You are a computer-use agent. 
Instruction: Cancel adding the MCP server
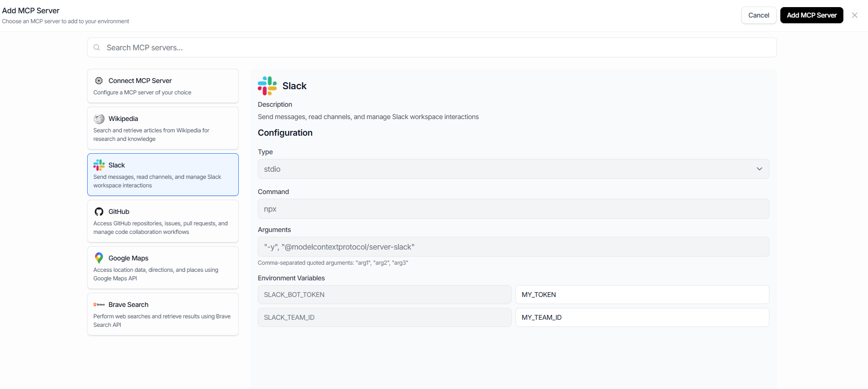click(759, 15)
